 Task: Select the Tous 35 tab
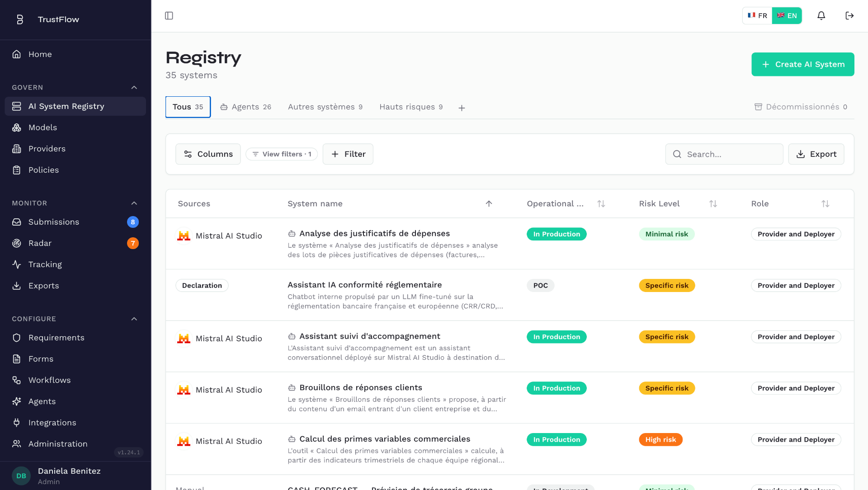(x=188, y=107)
